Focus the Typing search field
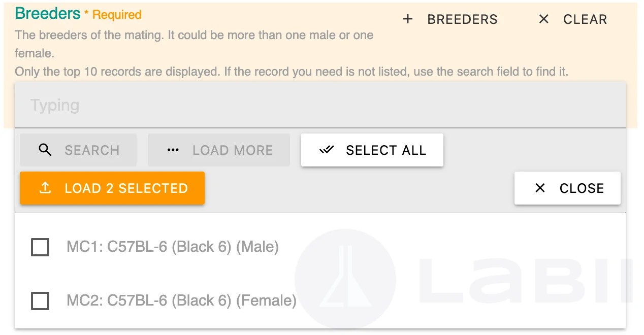This screenshot has width=644, height=335. point(320,106)
